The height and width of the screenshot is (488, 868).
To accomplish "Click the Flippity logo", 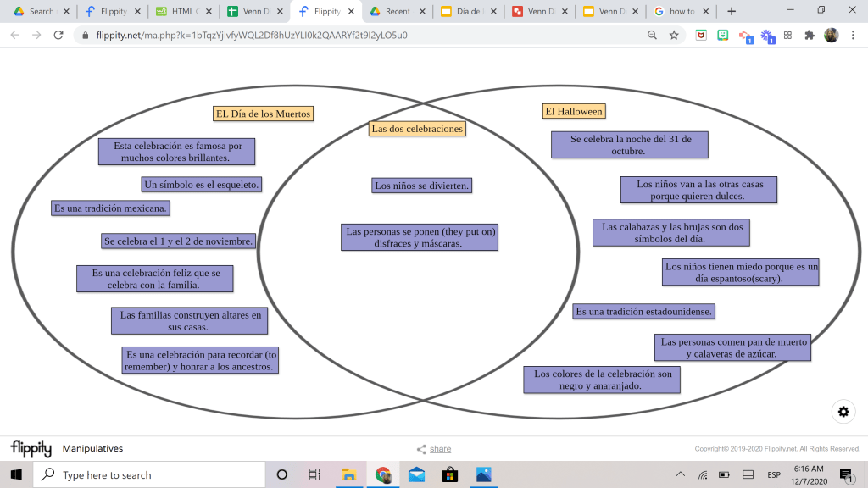I will (31, 448).
